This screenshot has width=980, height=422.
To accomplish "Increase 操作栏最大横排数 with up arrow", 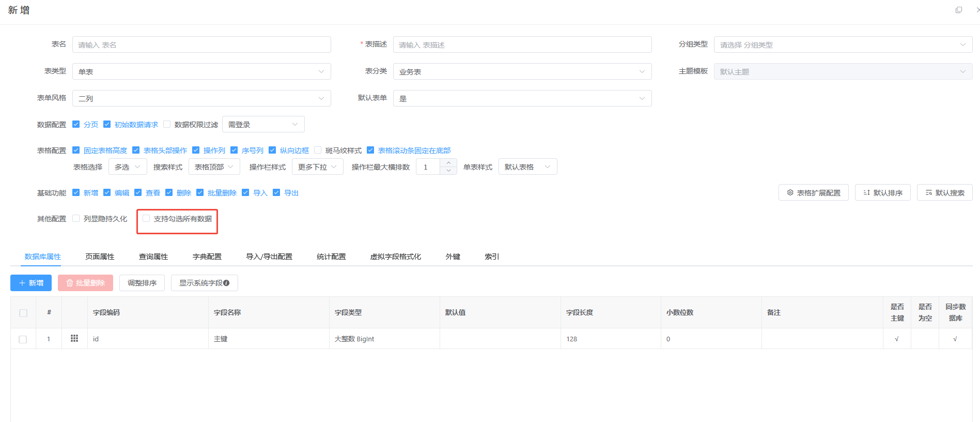I will pos(448,163).
